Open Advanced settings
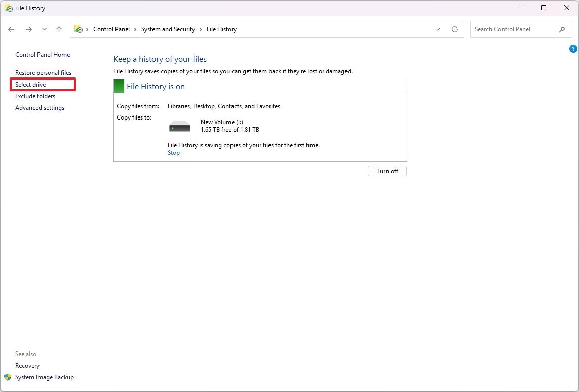Image resolution: width=579 pixels, height=392 pixels. pos(40,107)
